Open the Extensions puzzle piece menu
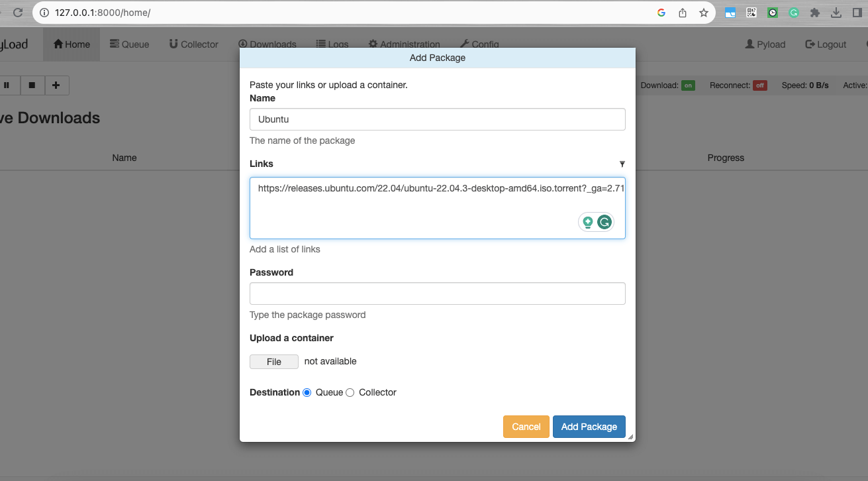The width and height of the screenshot is (868, 481). (815, 13)
